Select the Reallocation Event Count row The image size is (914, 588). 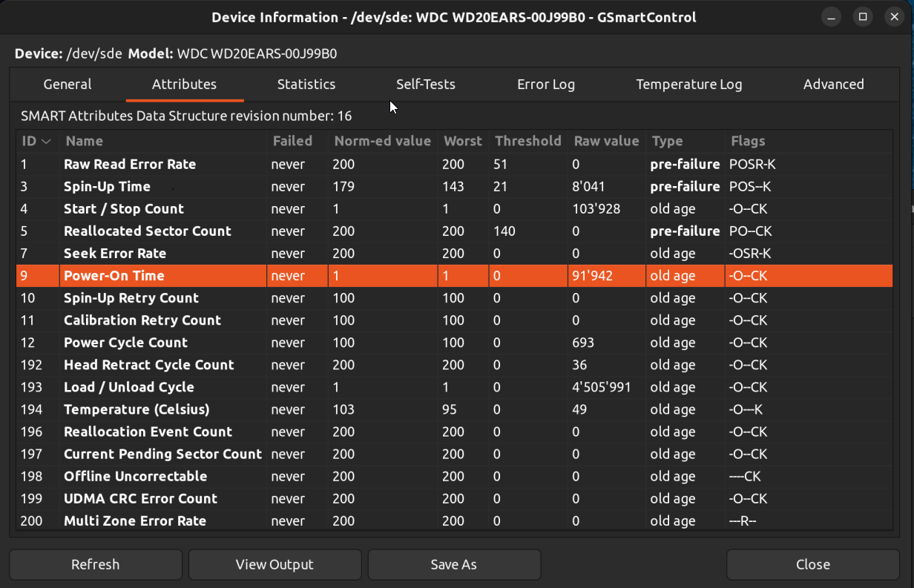tap(455, 432)
